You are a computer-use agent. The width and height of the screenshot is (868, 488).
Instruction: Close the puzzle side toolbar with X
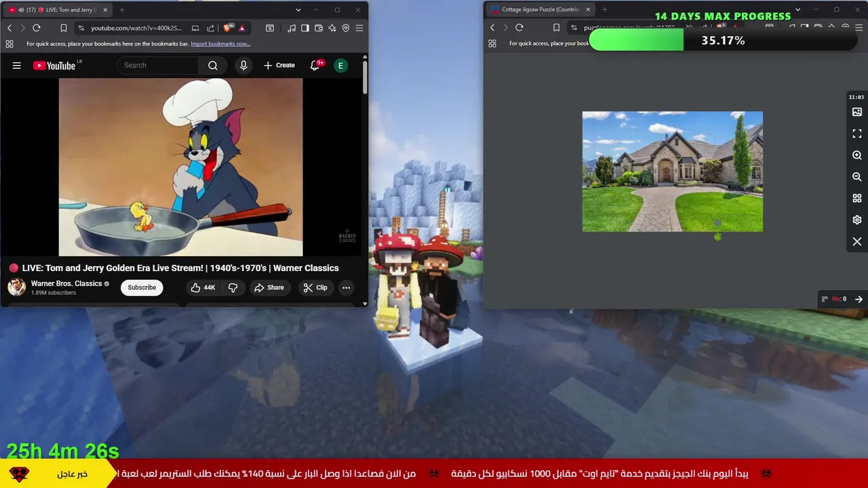[x=857, y=242]
